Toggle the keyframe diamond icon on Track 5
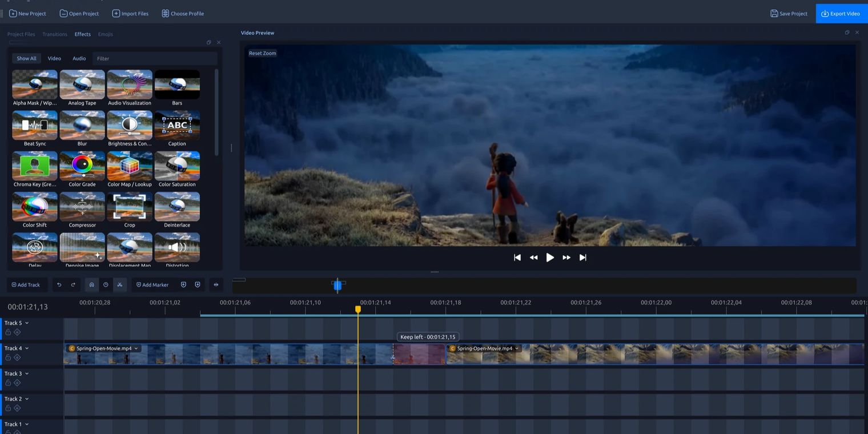This screenshot has height=434, width=868. click(17, 332)
